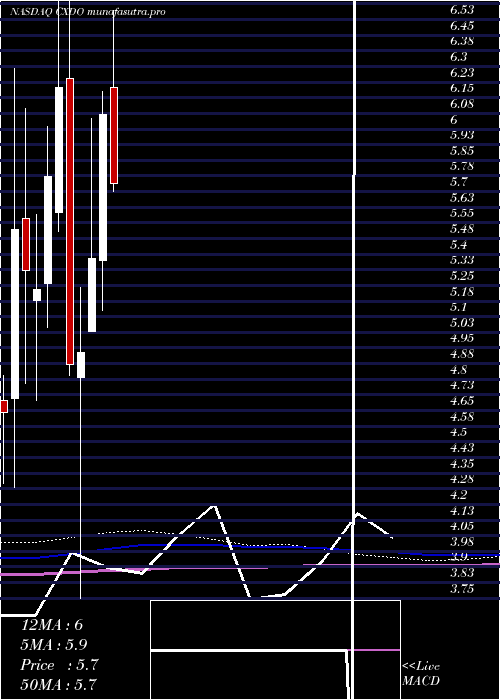Click the 4.58 price axis label
Image resolution: width=500 pixels, height=700 pixels.
pyautogui.click(x=462, y=416)
